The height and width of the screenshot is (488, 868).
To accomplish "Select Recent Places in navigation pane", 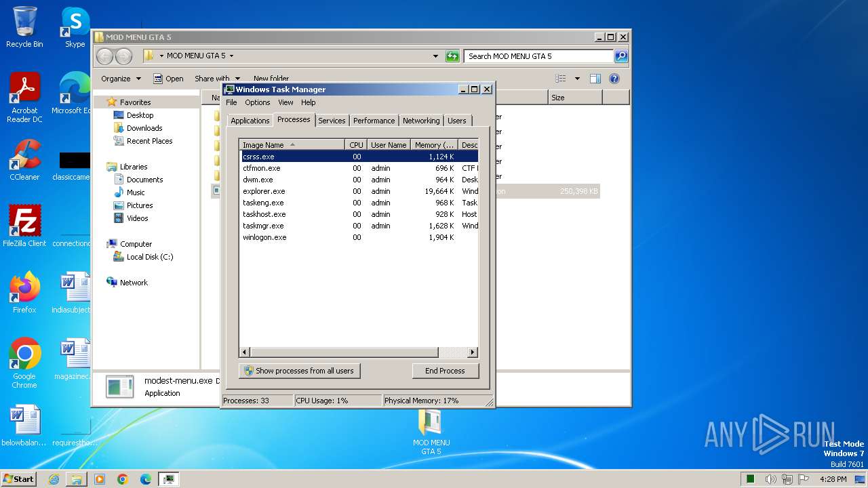I will click(149, 141).
